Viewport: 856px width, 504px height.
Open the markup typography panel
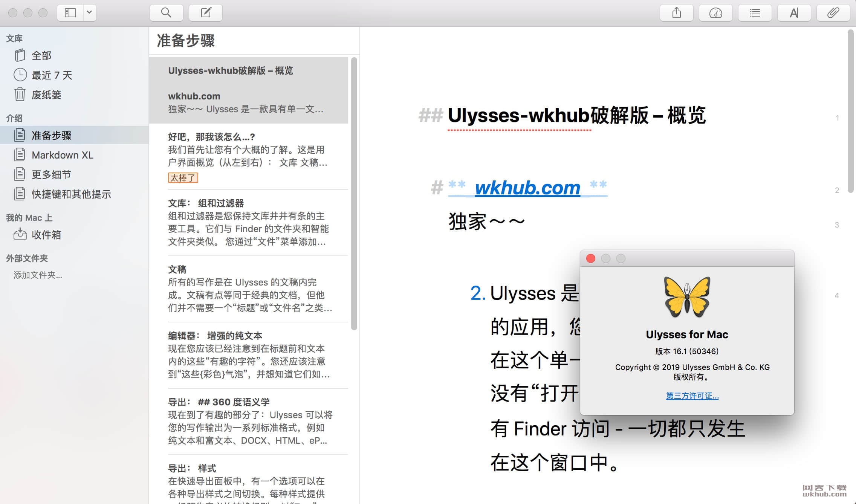coord(794,13)
